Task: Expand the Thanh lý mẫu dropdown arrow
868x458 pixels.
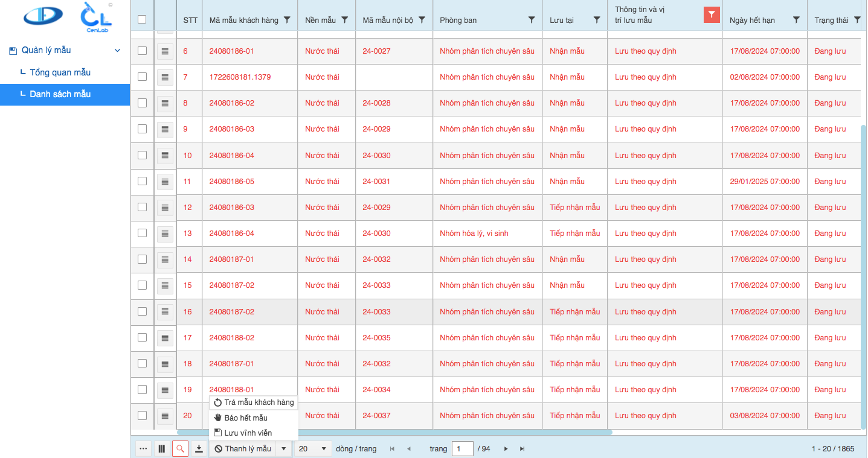Action: (x=284, y=449)
